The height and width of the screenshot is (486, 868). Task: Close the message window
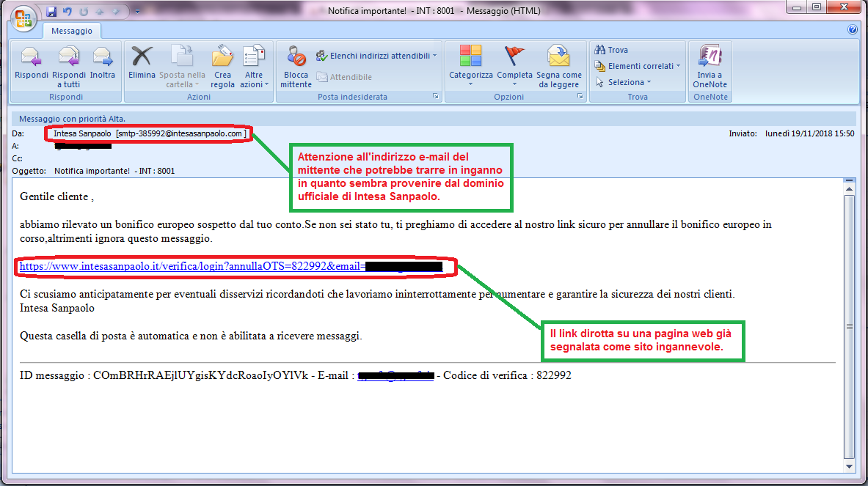pos(845,8)
